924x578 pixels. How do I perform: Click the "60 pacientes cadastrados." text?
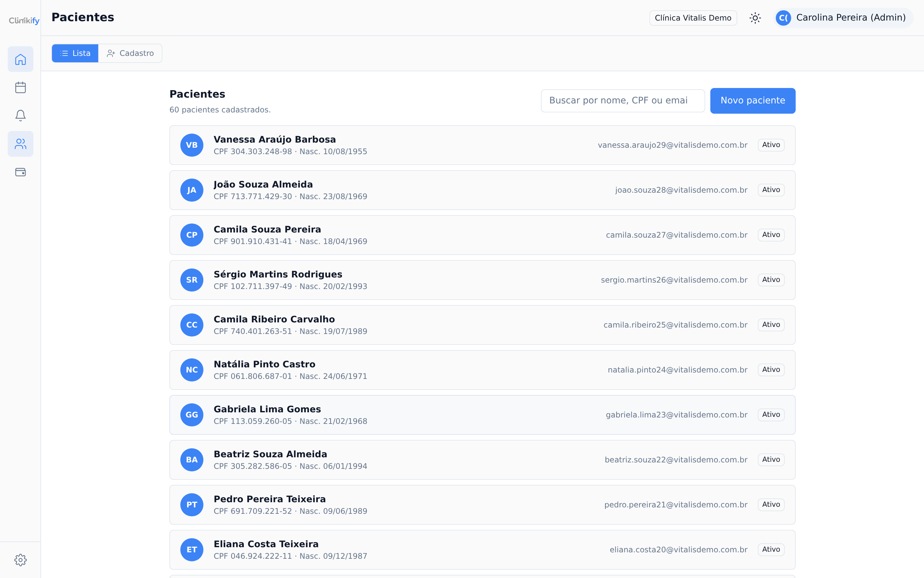(x=220, y=110)
